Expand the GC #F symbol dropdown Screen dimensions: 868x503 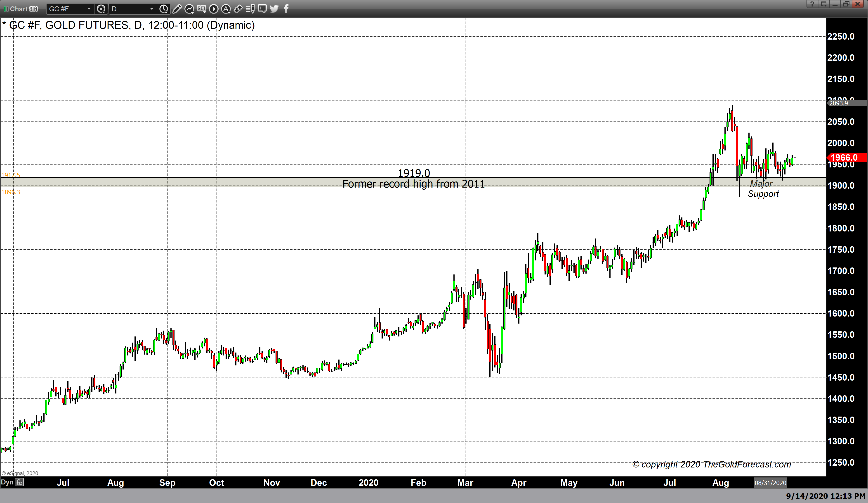[x=89, y=9]
